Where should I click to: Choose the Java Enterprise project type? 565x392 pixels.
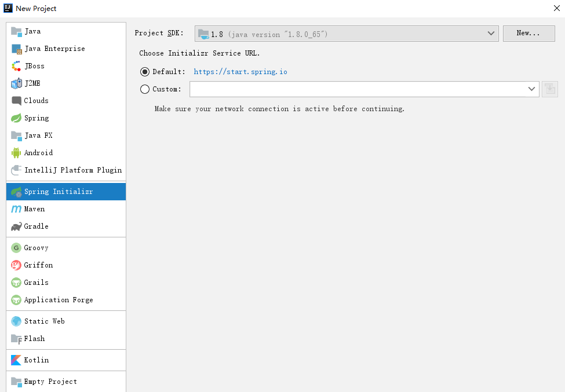pyautogui.click(x=66, y=49)
